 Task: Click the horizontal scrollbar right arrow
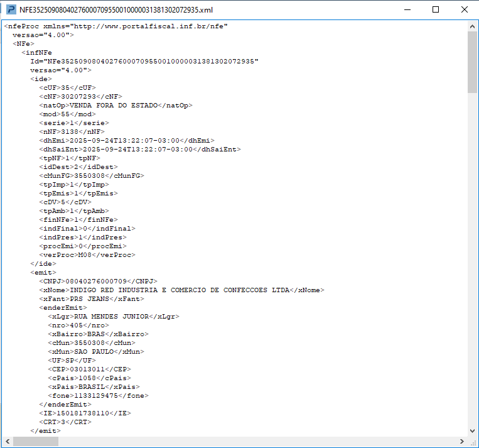tap(462, 441)
